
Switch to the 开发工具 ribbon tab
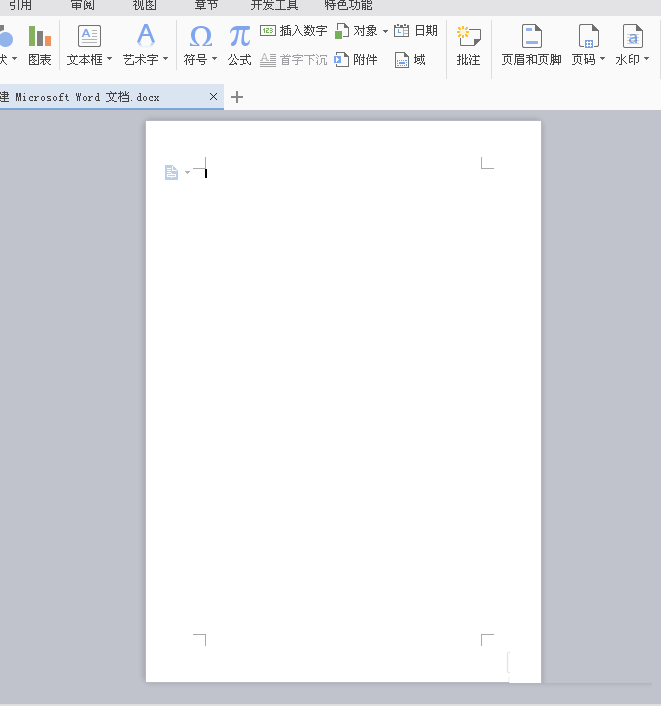[274, 5]
